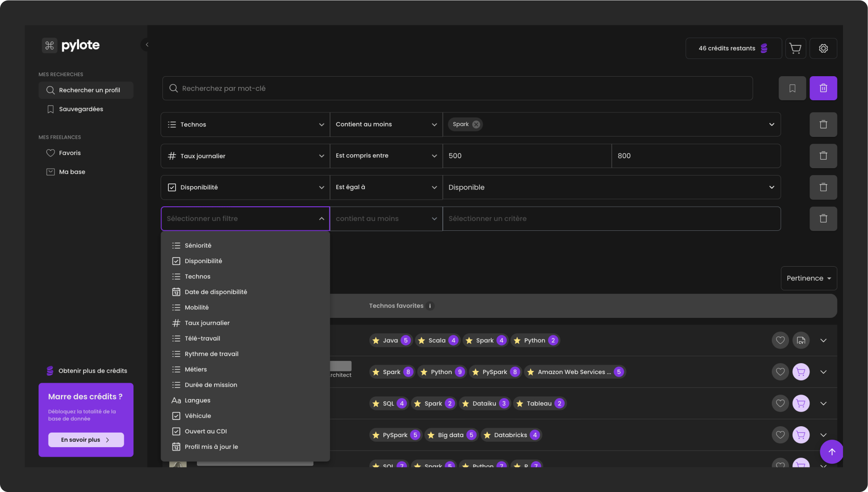Viewport: 868px width, 492px height.
Task: Delete the Technos filter row
Action: click(x=823, y=124)
